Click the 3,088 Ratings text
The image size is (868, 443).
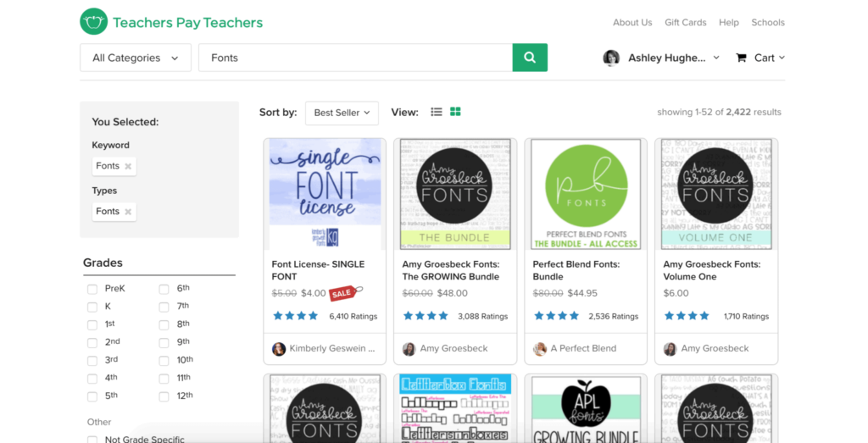coord(482,317)
